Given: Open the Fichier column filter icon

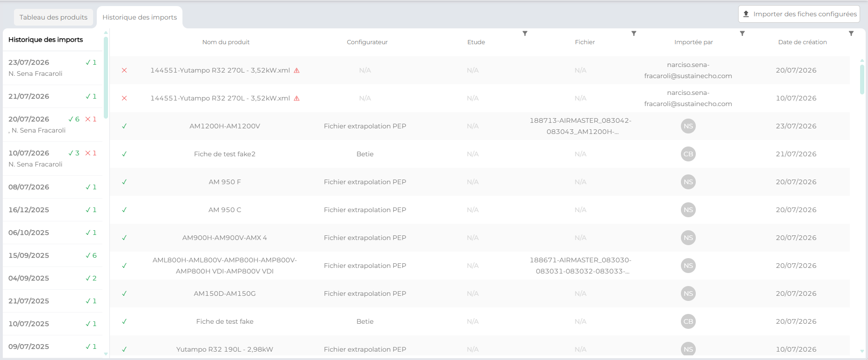Looking at the screenshot, I should coord(634,33).
